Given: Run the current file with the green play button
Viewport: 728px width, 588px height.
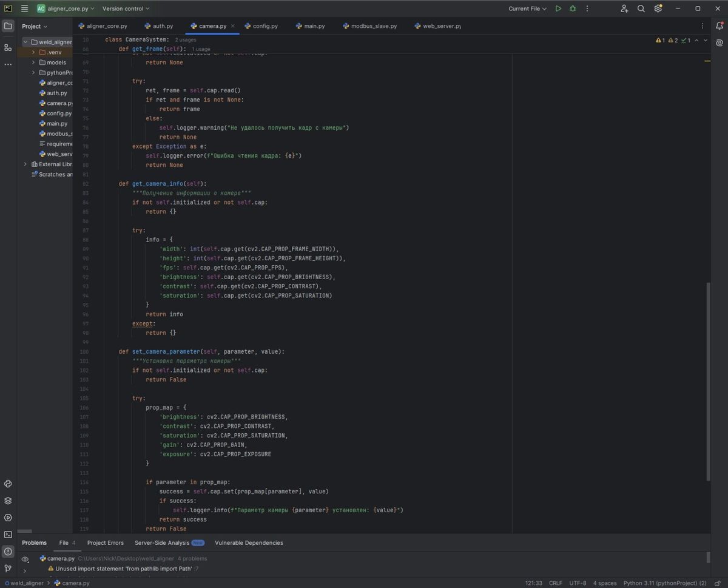Looking at the screenshot, I should tap(558, 8).
